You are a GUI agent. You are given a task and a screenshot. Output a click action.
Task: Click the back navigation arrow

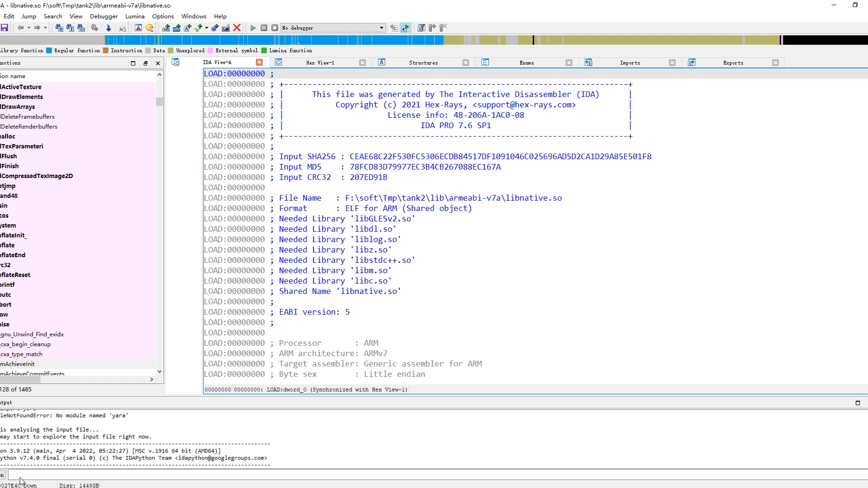(x=20, y=28)
